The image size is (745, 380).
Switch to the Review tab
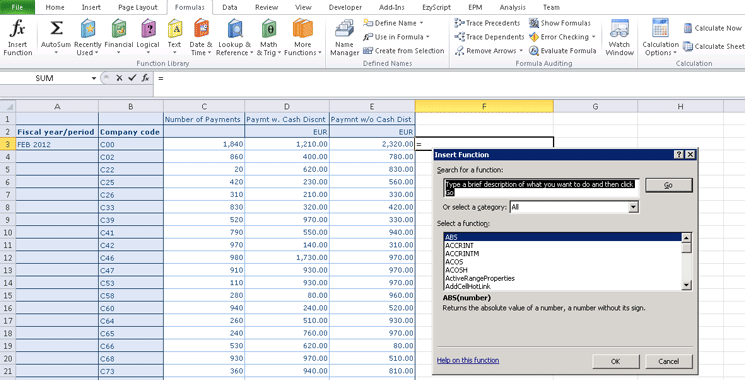click(266, 7)
